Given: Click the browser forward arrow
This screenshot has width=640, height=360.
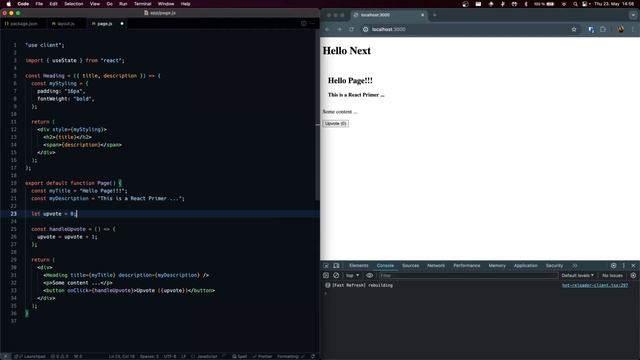Looking at the screenshot, I should click(x=340, y=29).
